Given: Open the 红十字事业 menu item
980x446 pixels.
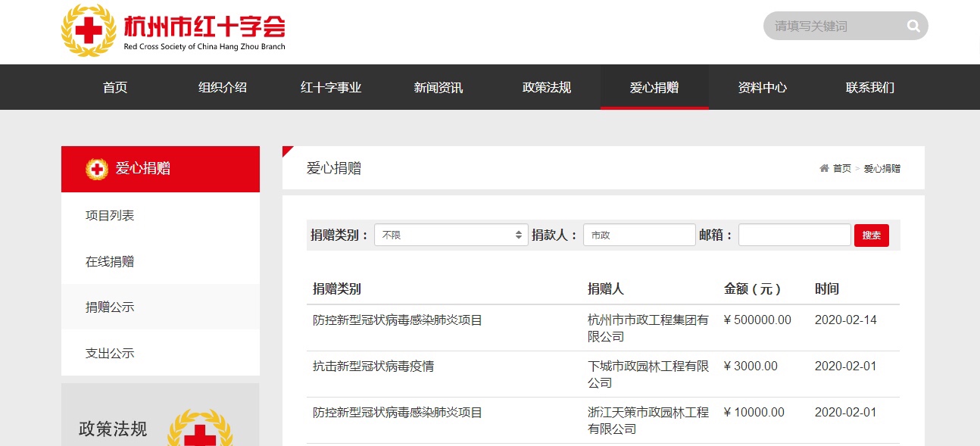Looking at the screenshot, I should 331,87.
